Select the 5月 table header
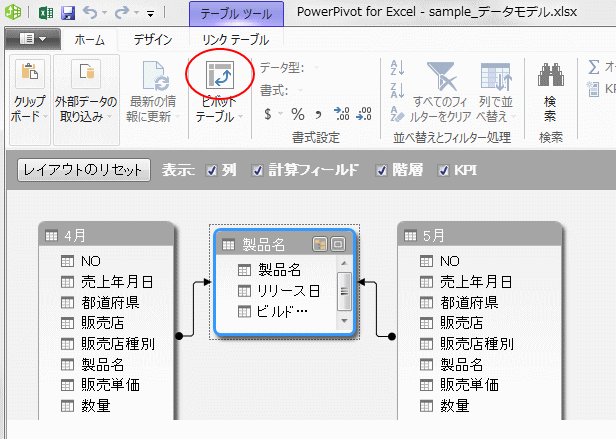This screenshot has width=616, height=439. [x=479, y=235]
